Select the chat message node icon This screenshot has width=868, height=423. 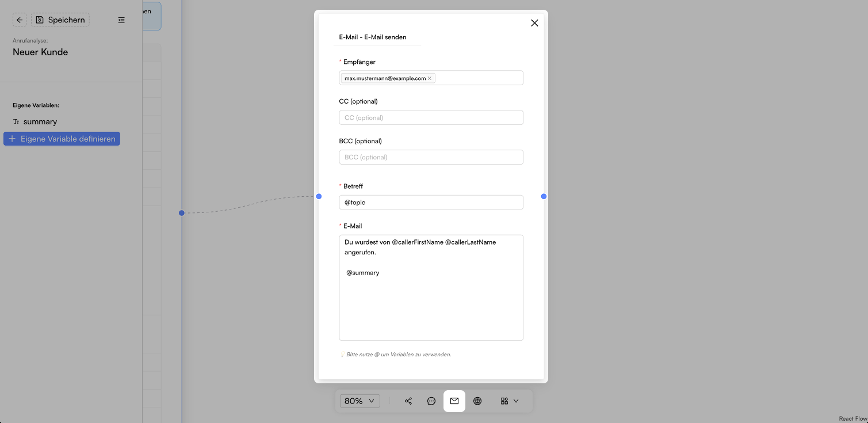click(431, 401)
